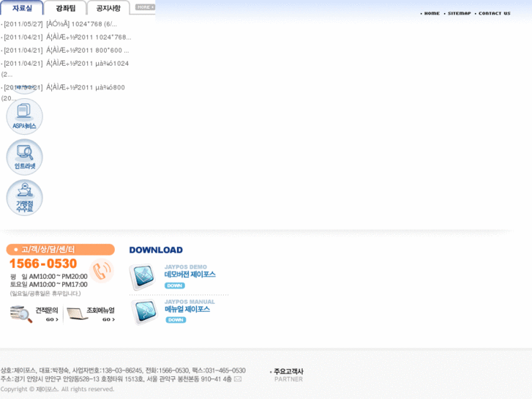Switch to the 공지사항 tab
The image size is (532, 399).
pyautogui.click(x=108, y=8)
